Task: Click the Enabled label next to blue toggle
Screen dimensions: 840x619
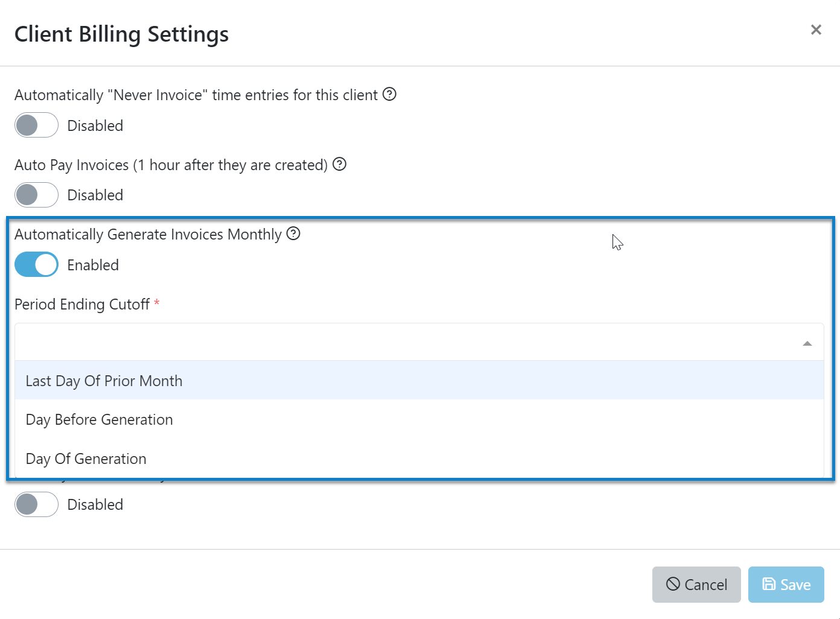Action: (x=93, y=264)
